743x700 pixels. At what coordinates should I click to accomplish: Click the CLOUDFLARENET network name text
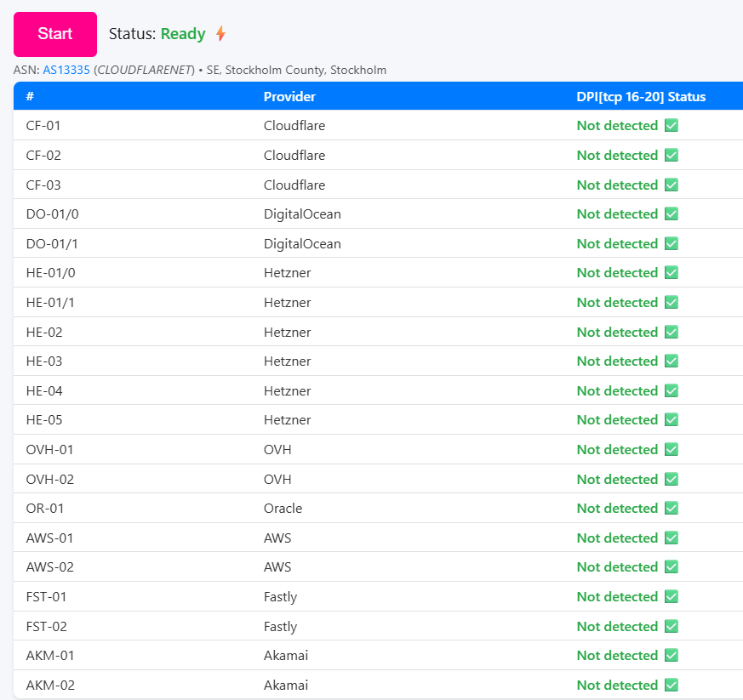point(144,70)
